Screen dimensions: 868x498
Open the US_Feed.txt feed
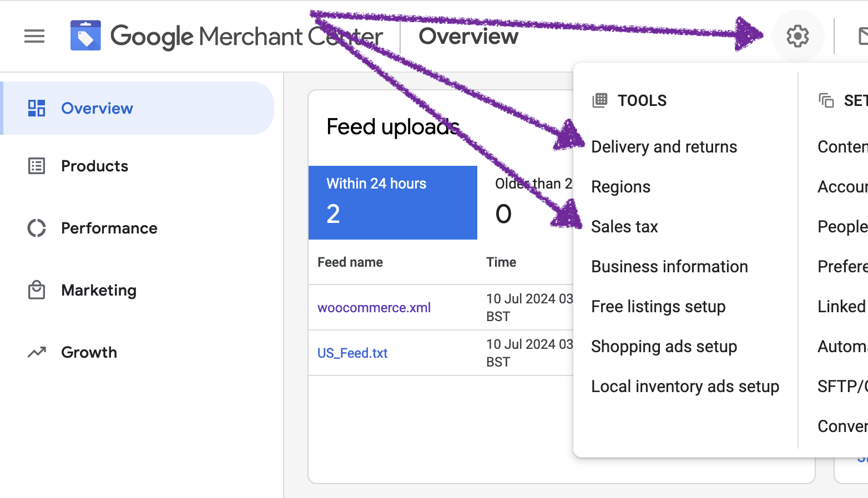pos(352,353)
